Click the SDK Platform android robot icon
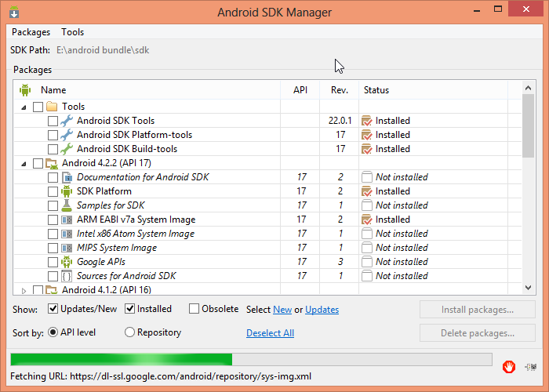This screenshot has height=392, width=549. pos(67,191)
